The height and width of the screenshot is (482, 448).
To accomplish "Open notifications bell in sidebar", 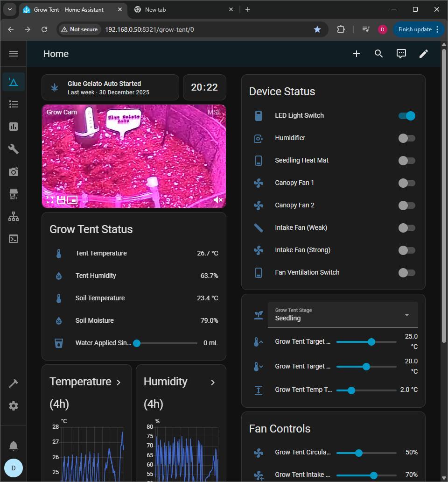I will click(14, 446).
